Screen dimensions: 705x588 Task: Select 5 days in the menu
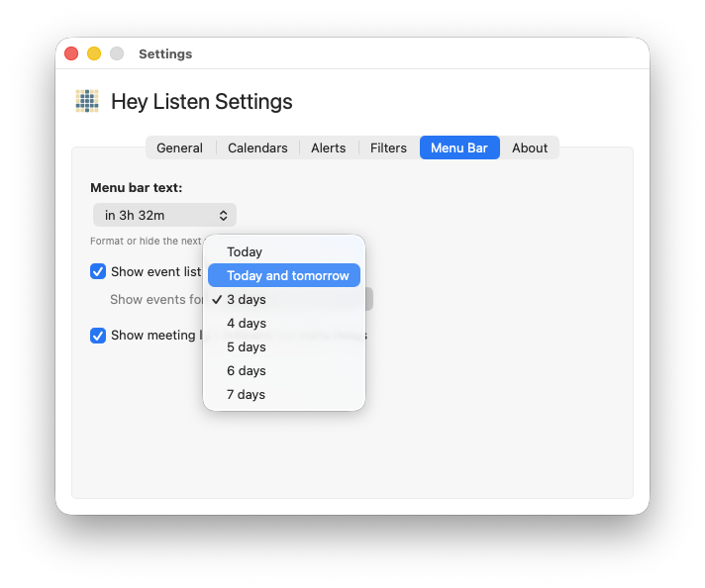point(284,347)
